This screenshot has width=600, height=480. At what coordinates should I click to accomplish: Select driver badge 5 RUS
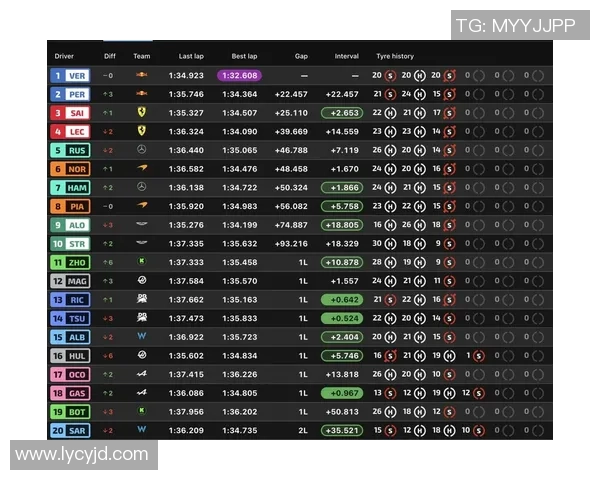(x=70, y=150)
